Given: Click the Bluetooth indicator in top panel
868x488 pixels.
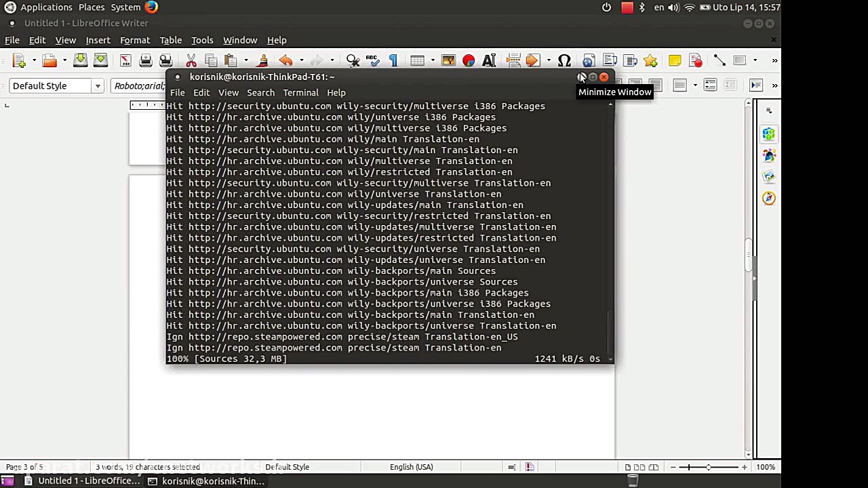Looking at the screenshot, I should click(x=642, y=7).
